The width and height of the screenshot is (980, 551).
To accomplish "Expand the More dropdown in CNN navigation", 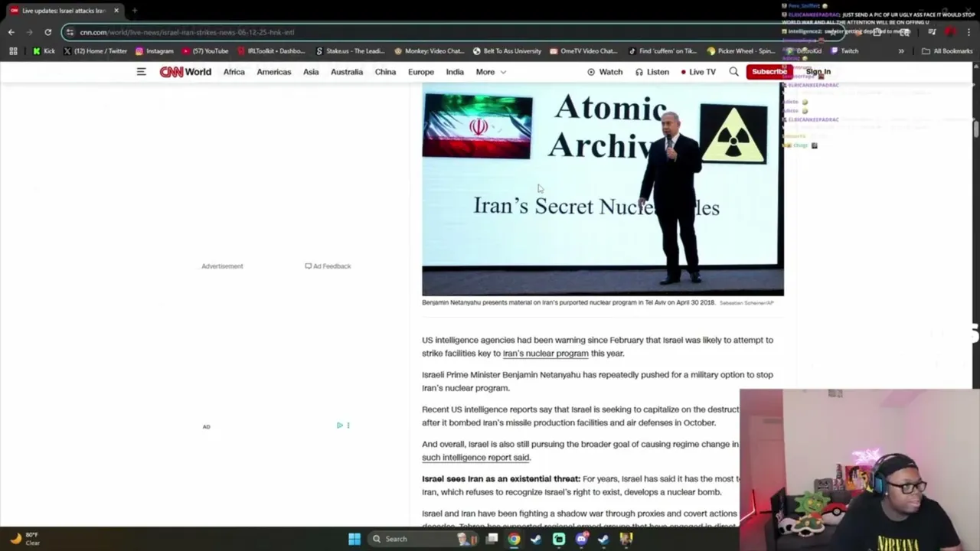I will [x=491, y=72].
